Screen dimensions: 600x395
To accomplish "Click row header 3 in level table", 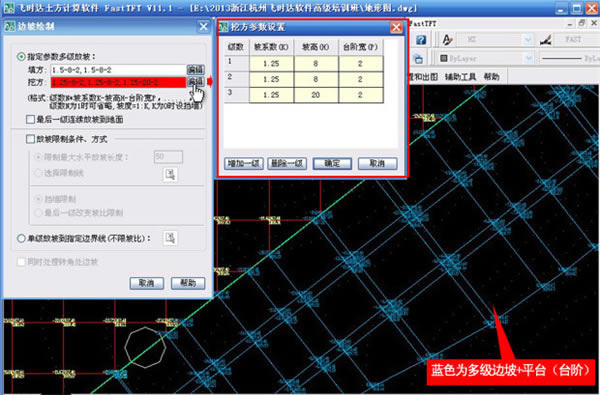I will click(x=236, y=95).
